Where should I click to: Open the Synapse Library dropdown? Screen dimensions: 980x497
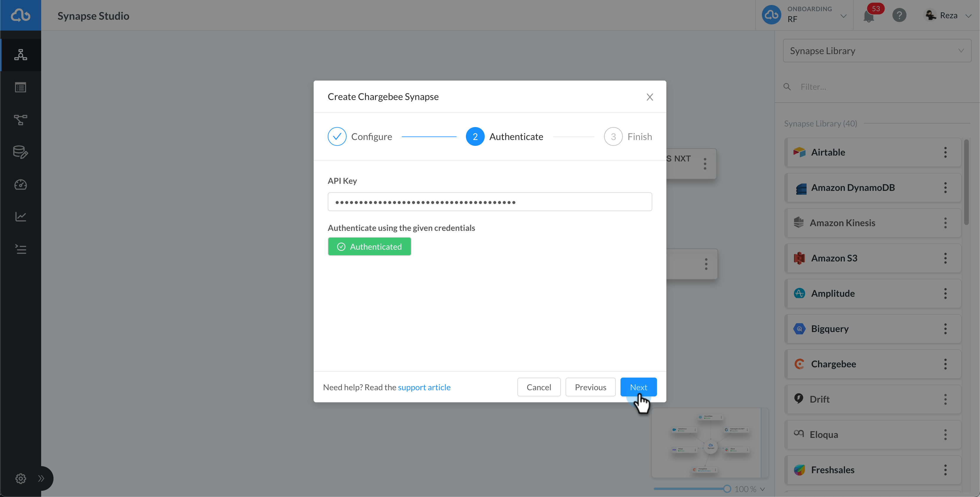[877, 51]
